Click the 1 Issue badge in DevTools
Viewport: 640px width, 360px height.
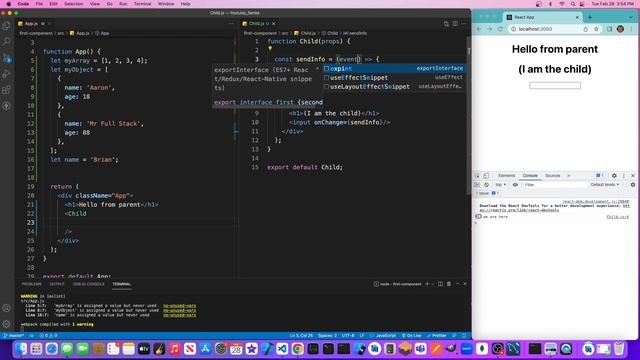(x=487, y=193)
